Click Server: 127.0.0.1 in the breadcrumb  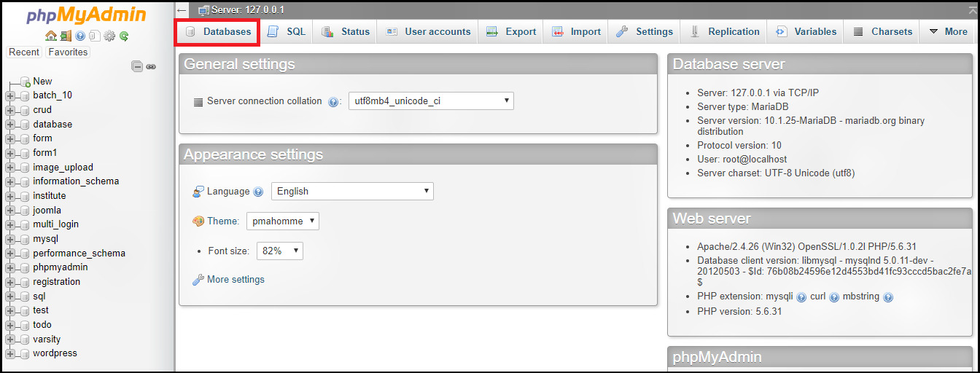pyautogui.click(x=248, y=10)
